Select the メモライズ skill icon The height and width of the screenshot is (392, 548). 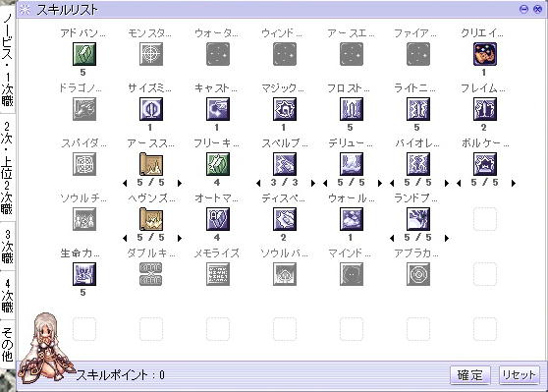218,274
